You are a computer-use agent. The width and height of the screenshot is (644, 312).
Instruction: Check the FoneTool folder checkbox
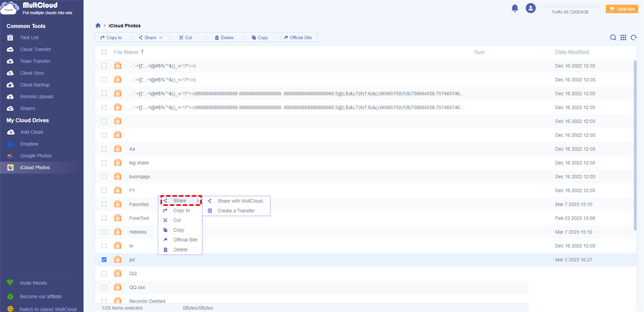(x=104, y=218)
